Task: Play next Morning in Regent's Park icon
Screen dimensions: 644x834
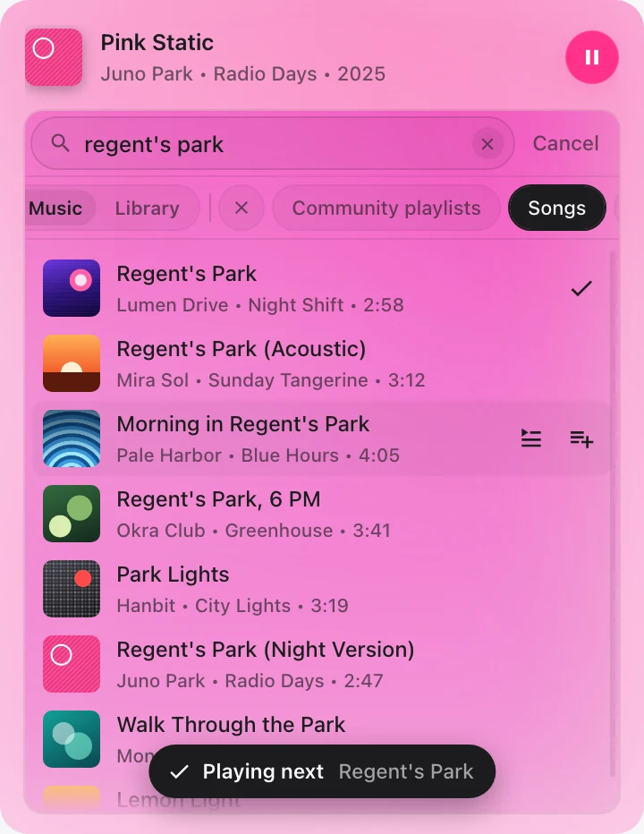Action: tap(530, 438)
